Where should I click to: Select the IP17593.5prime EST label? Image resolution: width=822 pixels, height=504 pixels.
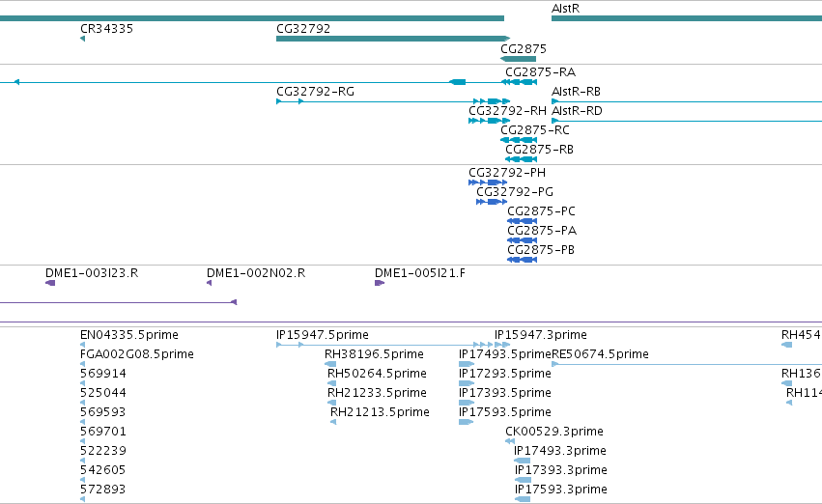(505, 412)
